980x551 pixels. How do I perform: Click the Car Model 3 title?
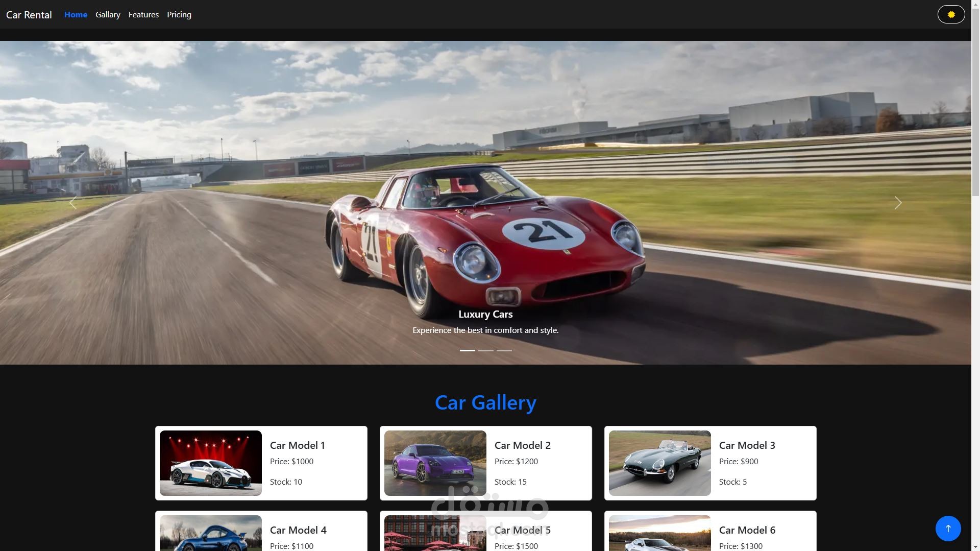click(747, 445)
